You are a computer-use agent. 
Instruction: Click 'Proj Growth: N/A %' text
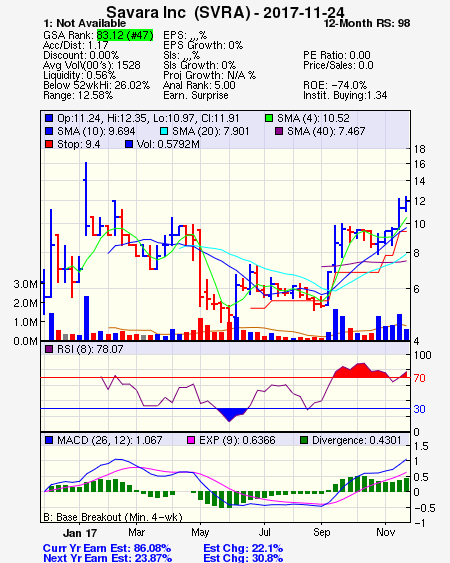click(x=209, y=75)
